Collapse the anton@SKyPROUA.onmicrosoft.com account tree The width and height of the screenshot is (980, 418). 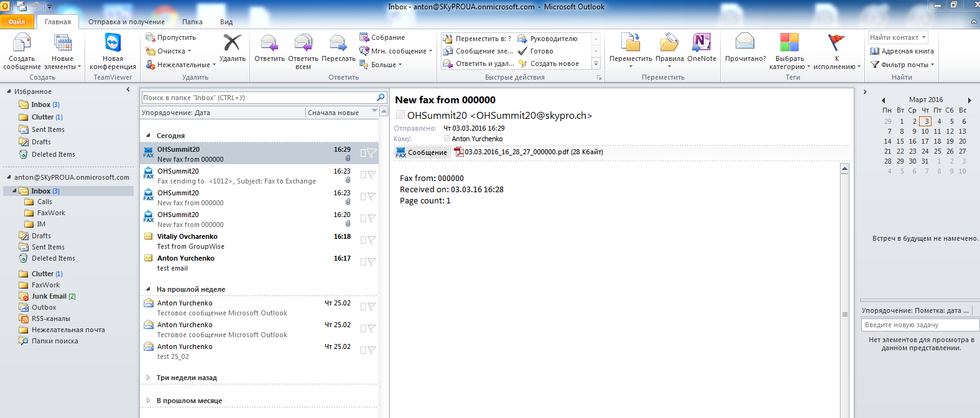9,177
